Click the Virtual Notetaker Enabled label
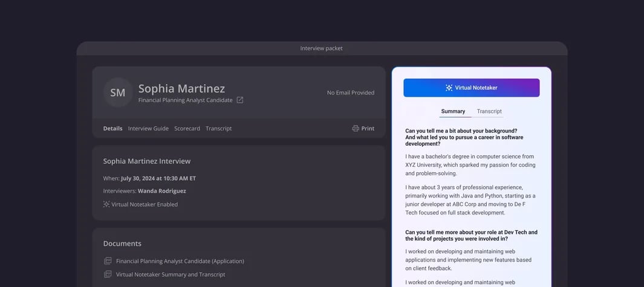This screenshot has width=644, height=287. (x=145, y=204)
